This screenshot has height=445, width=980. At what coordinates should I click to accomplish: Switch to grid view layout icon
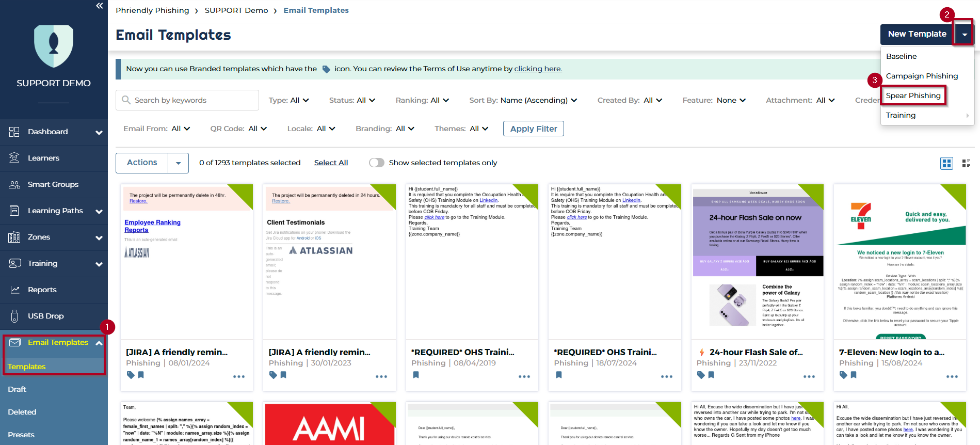946,164
